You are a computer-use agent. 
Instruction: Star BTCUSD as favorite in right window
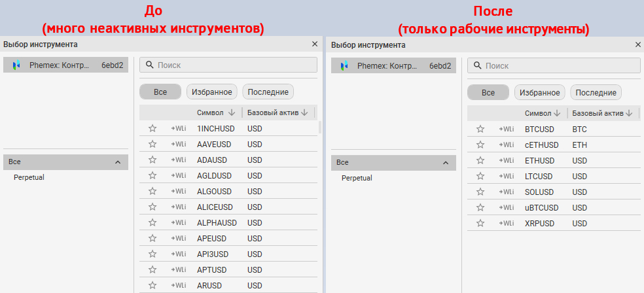(480, 129)
